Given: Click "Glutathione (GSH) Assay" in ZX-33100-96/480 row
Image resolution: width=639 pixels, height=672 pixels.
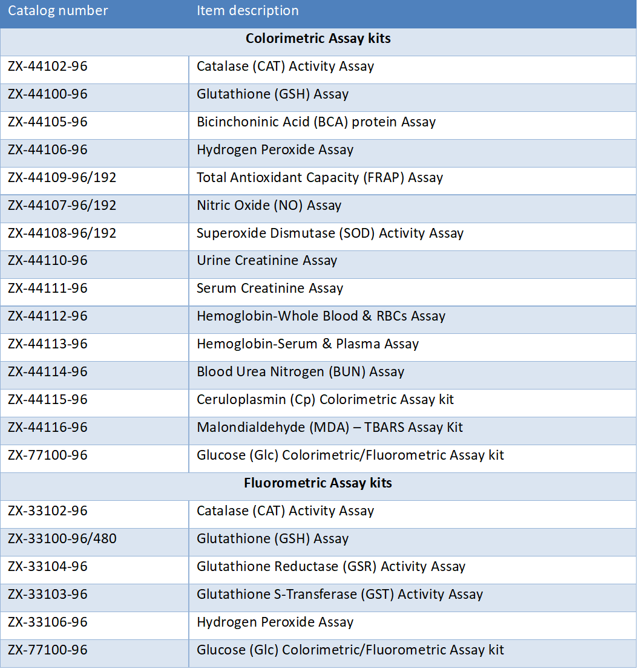Looking at the screenshot, I should tap(272, 539).
